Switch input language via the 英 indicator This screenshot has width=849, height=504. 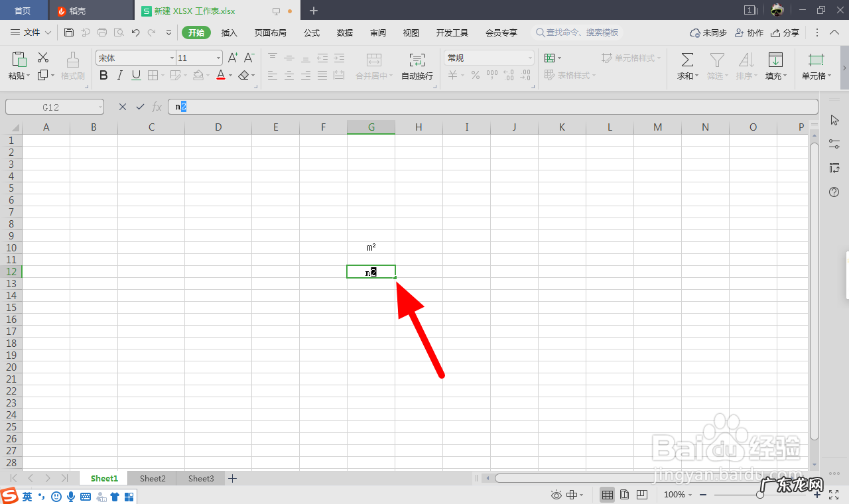pos(27,496)
